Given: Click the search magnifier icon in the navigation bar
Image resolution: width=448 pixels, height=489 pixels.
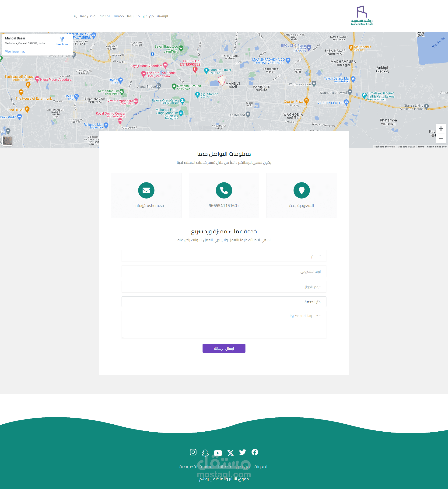Looking at the screenshot, I should [75, 16].
